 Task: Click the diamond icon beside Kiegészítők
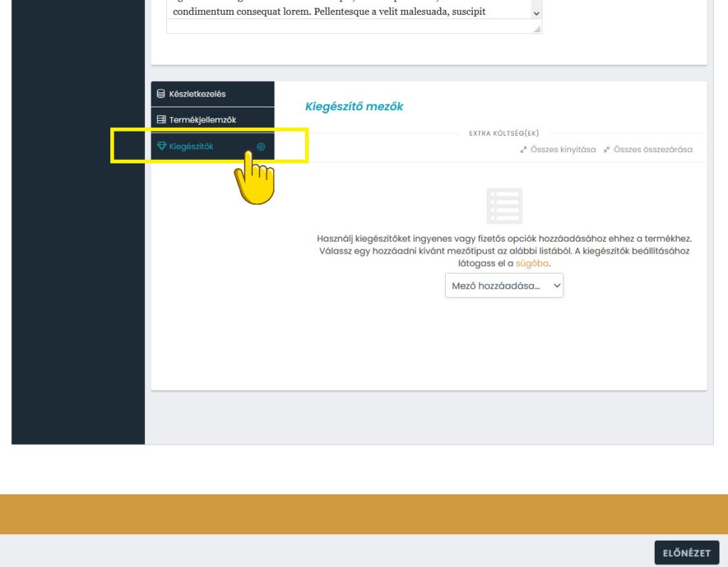pos(161,146)
